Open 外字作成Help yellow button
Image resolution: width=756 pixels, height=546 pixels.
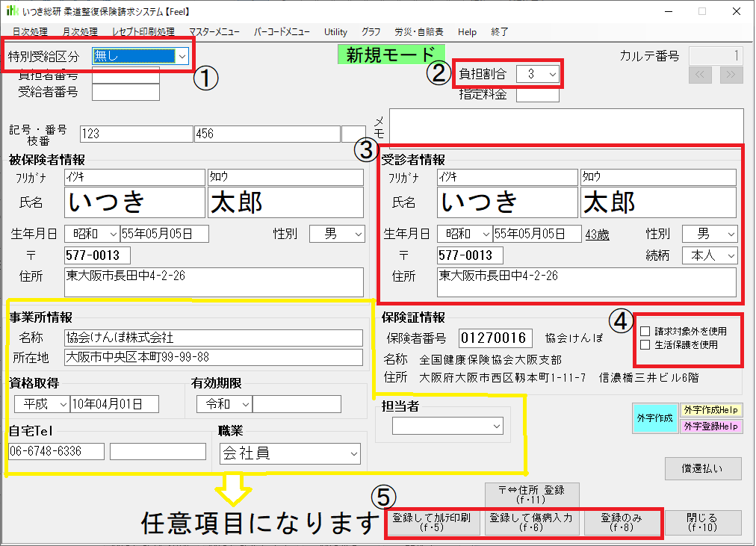[x=710, y=410]
